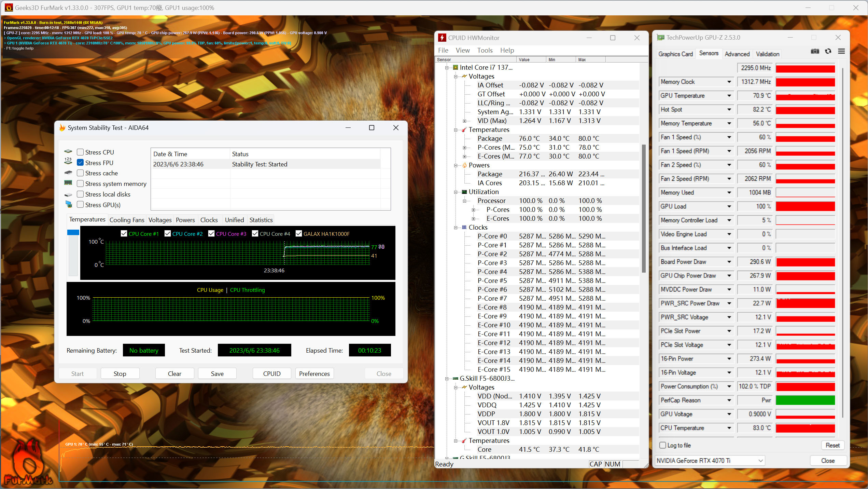Click the blue graph scale slider in AIDA64
868x489 pixels.
(73, 233)
